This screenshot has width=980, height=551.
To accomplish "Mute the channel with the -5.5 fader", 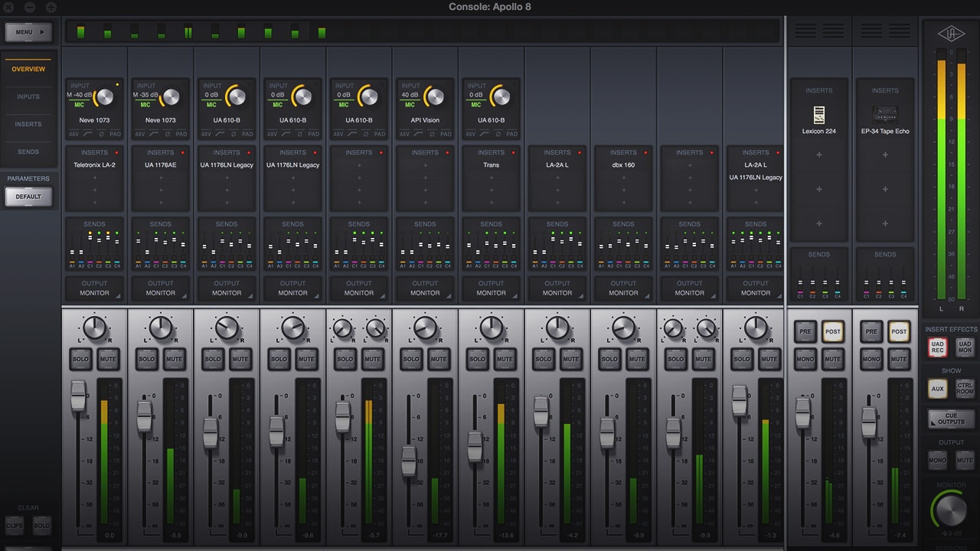I will pos(174,358).
